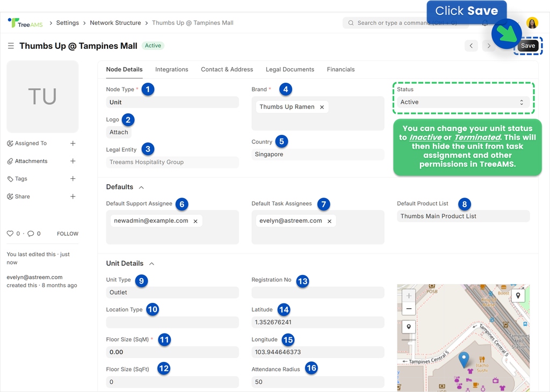Collapse the Defaults section
Image resolution: width=550 pixels, height=392 pixels.
point(141,187)
